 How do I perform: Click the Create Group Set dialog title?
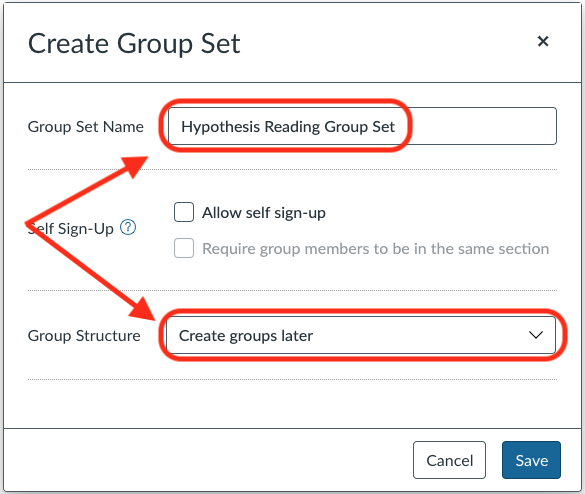134,44
